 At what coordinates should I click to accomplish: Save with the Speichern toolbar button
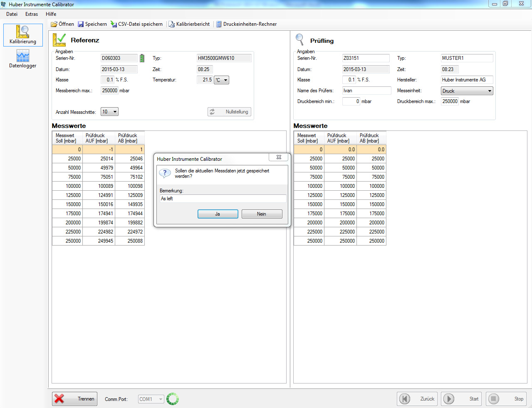[x=92, y=24]
